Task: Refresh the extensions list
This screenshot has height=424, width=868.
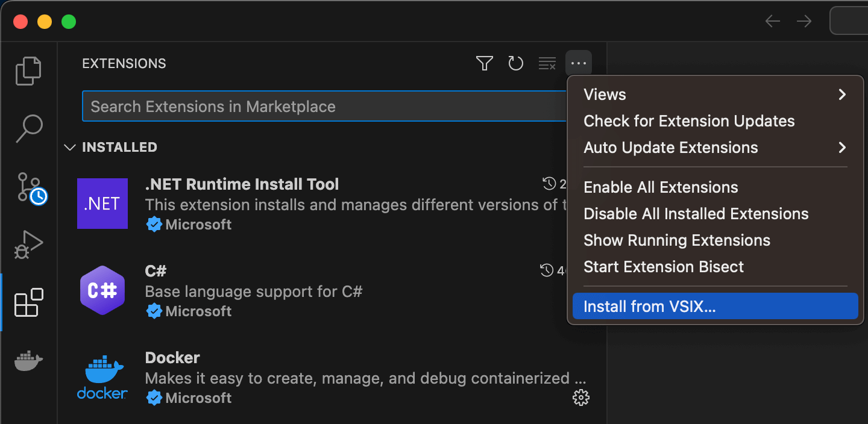Action: click(516, 63)
